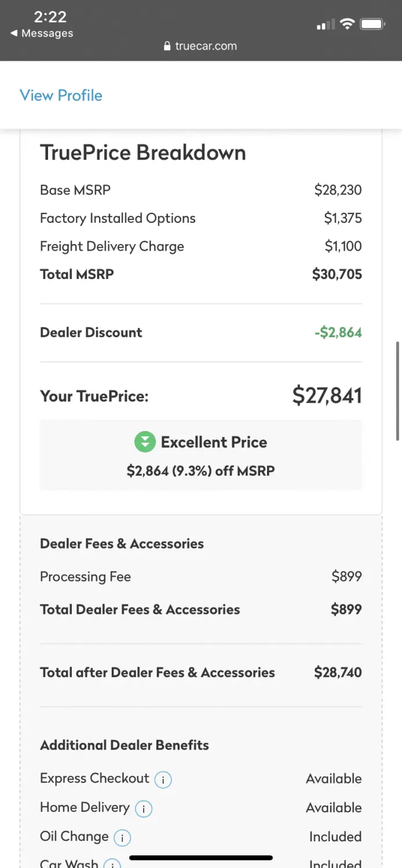Open the Express Checkout info icon
The image size is (402, 868).
coord(163,780)
